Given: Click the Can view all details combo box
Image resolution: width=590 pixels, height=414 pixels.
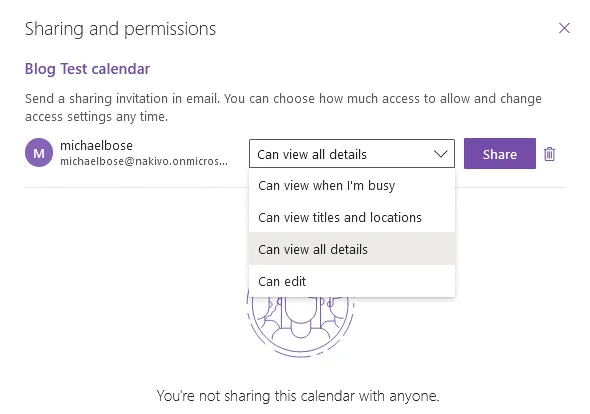Looking at the screenshot, I should click(351, 154).
